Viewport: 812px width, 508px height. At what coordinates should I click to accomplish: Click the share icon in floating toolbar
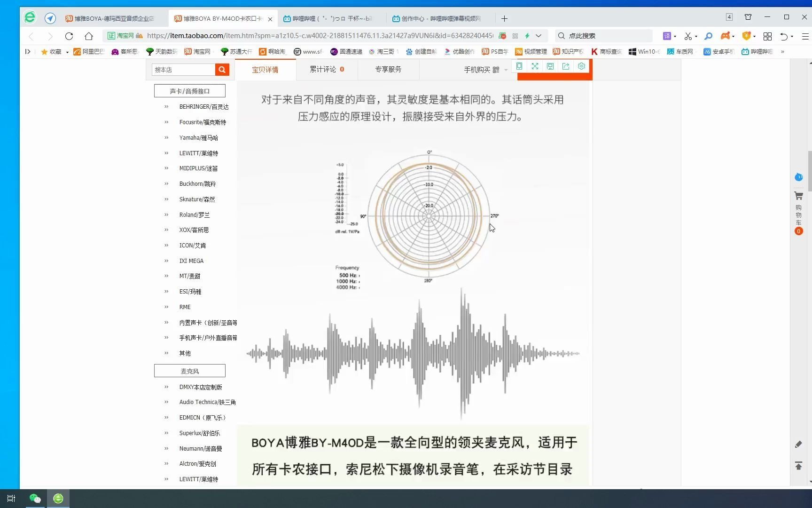pos(566,66)
